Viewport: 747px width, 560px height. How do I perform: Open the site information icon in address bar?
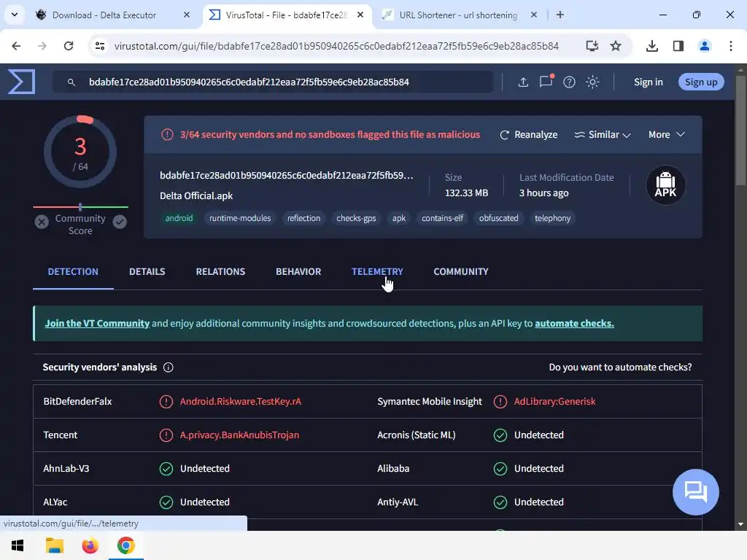(99, 46)
